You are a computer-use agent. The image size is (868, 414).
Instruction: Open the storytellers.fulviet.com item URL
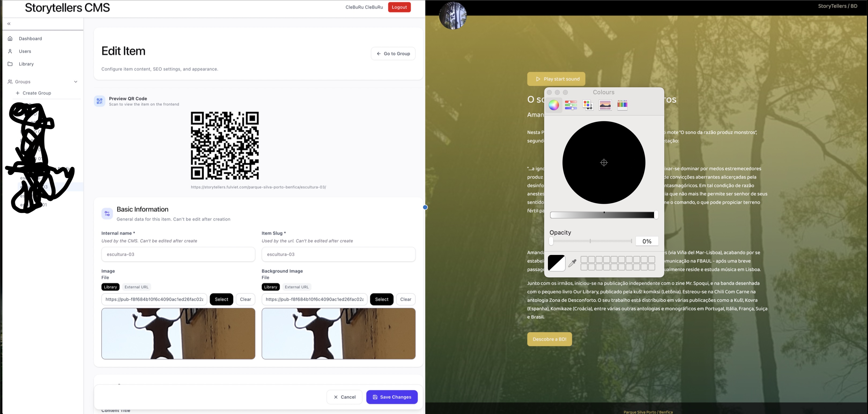tap(258, 187)
